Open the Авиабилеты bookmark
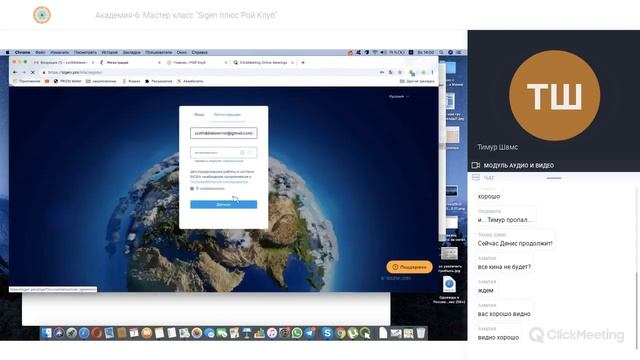 point(190,81)
